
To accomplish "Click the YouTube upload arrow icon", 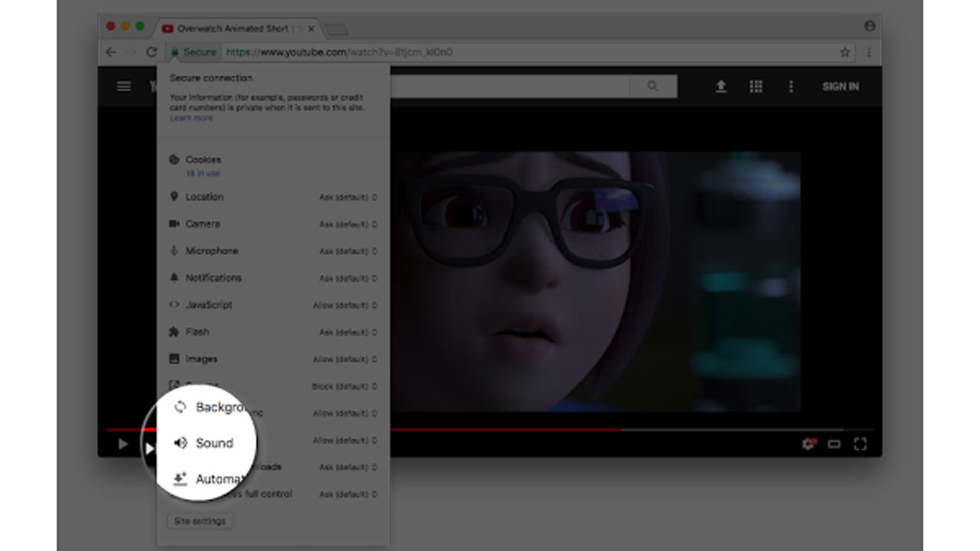I will (x=720, y=86).
